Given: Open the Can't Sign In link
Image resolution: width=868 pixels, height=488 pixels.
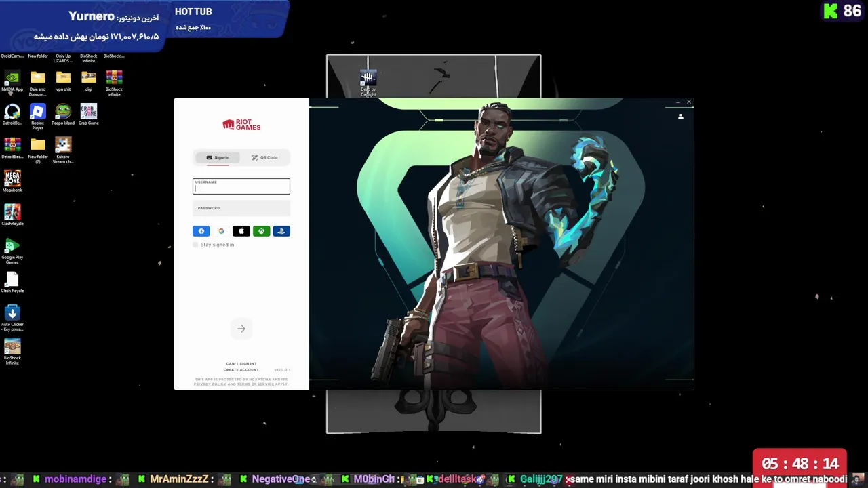Looking at the screenshot, I should click(x=241, y=364).
